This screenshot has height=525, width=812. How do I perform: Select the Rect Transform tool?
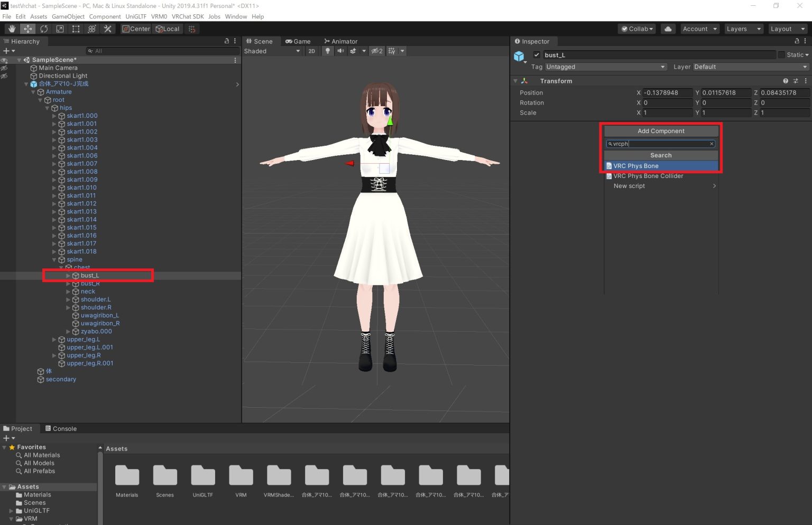pos(76,29)
